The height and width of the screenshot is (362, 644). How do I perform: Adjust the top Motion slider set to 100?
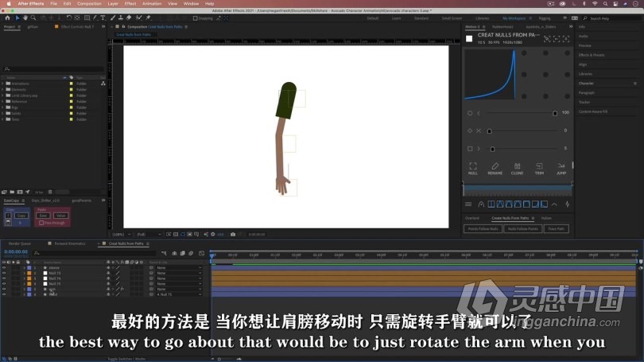click(555, 113)
